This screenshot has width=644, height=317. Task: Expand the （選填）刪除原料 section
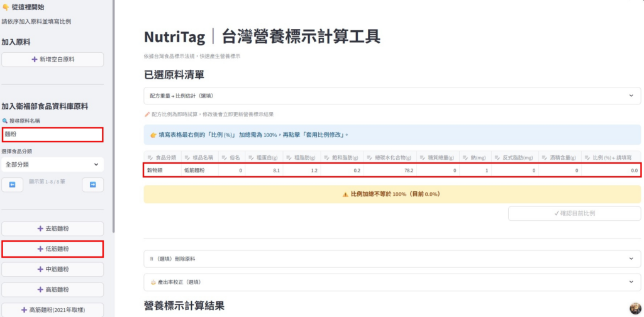392,259
